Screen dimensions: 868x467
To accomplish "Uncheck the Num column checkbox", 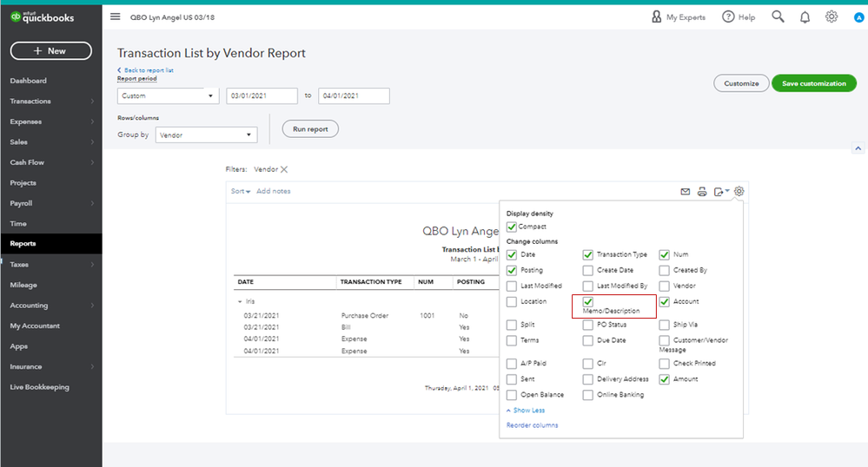I will coord(665,254).
